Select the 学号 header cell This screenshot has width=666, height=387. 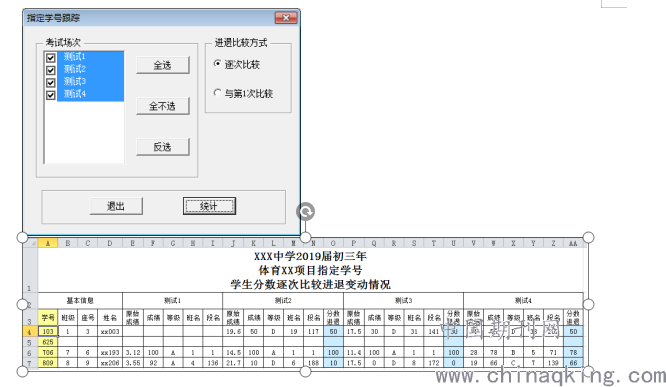tap(48, 317)
